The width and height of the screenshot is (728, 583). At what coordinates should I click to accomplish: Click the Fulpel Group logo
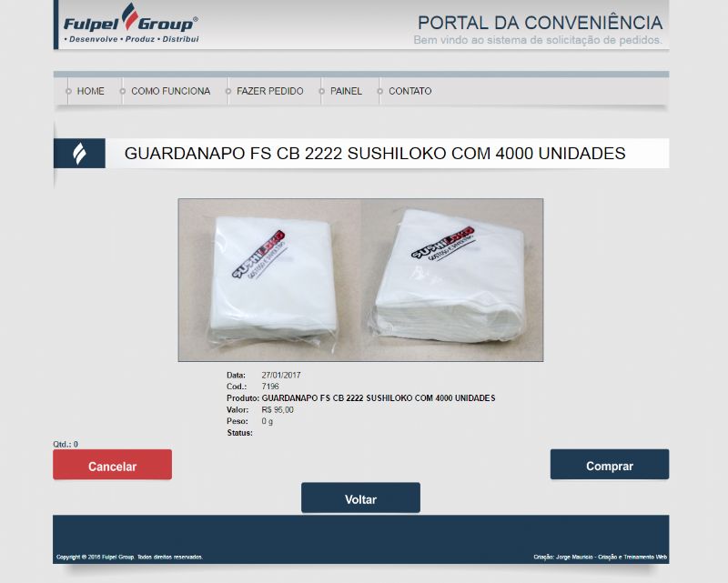click(x=131, y=25)
